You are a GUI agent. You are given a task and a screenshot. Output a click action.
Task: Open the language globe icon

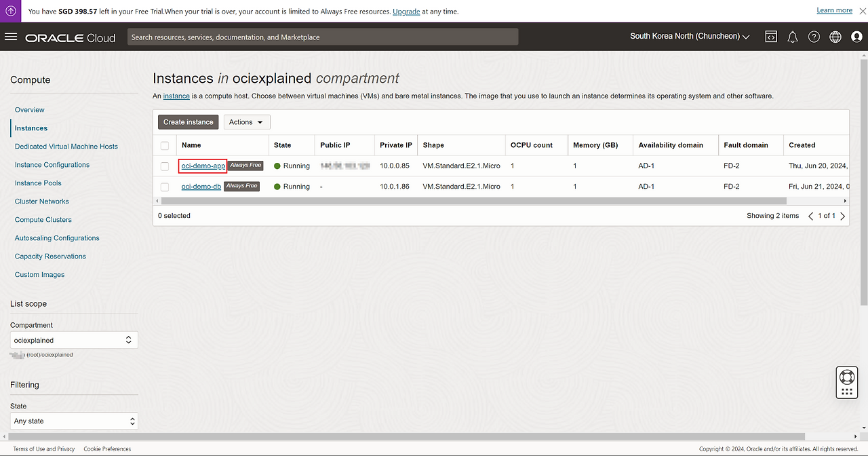(x=835, y=37)
